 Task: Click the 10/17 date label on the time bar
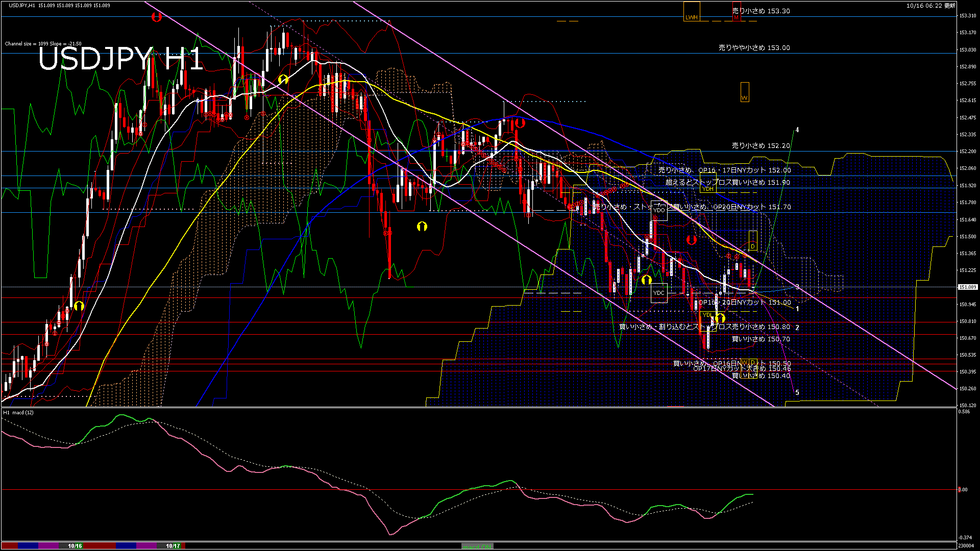click(173, 546)
